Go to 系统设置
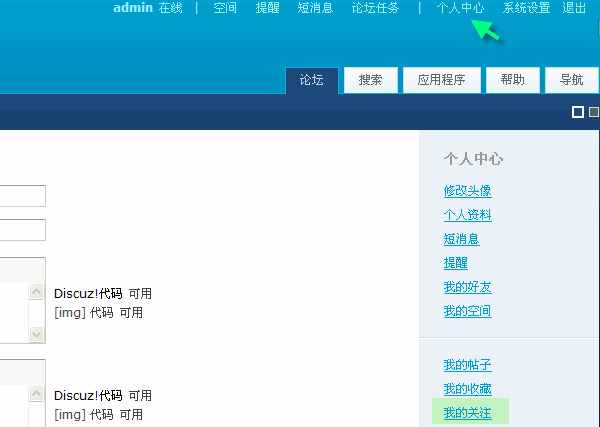This screenshot has width=600, height=427. [x=527, y=8]
